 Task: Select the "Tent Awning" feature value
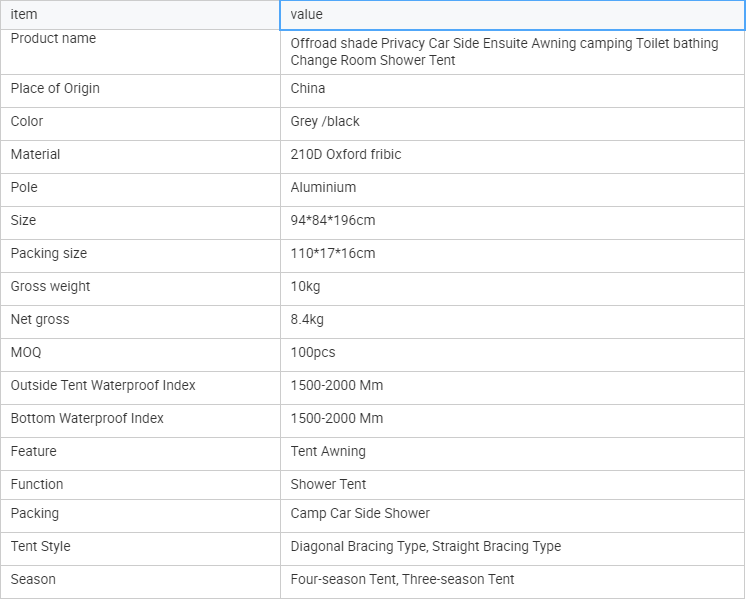coord(328,451)
